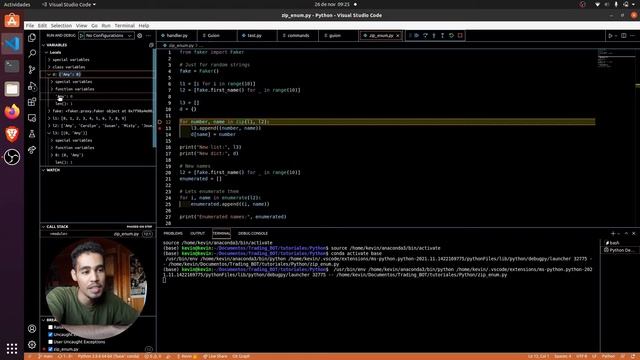Open the Search view in the activity bar

(32, 53)
